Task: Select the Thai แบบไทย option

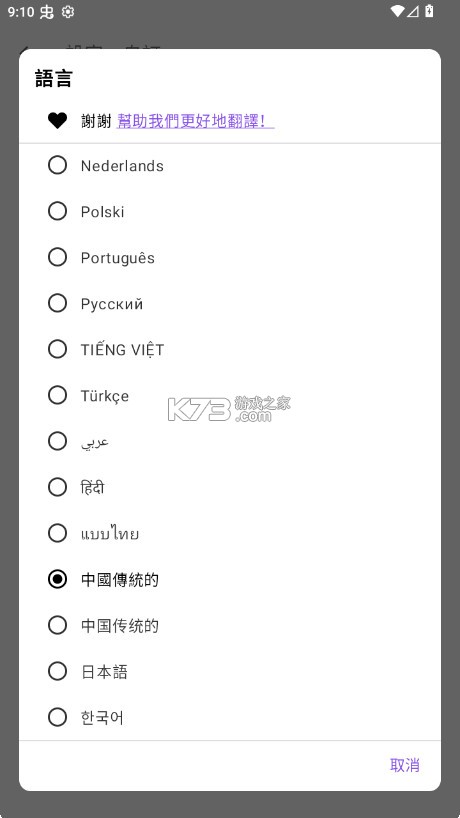Action: click(229, 533)
